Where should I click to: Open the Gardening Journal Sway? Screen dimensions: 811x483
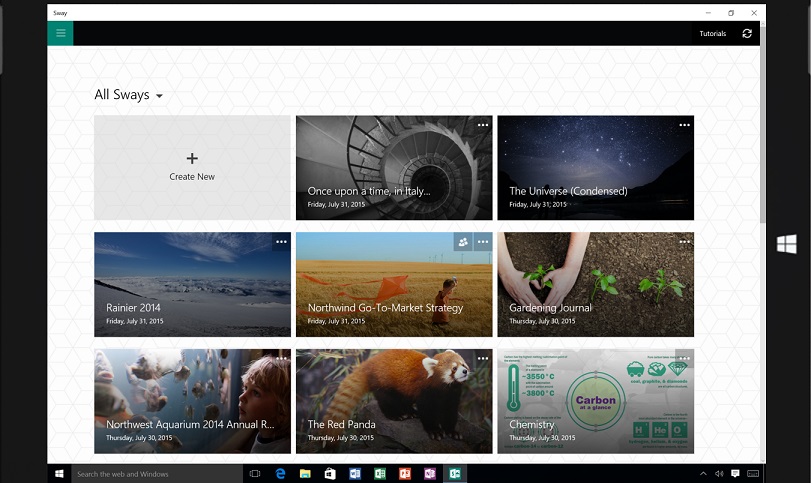point(596,284)
